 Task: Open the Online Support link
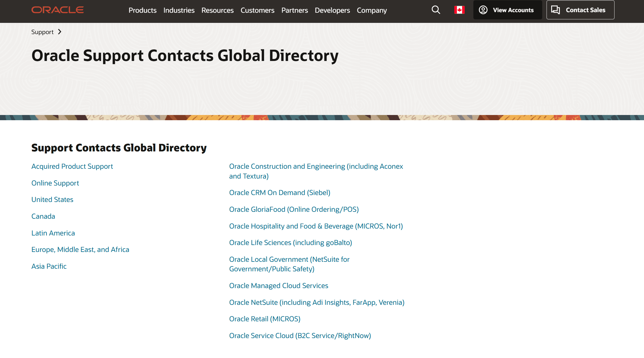click(55, 183)
